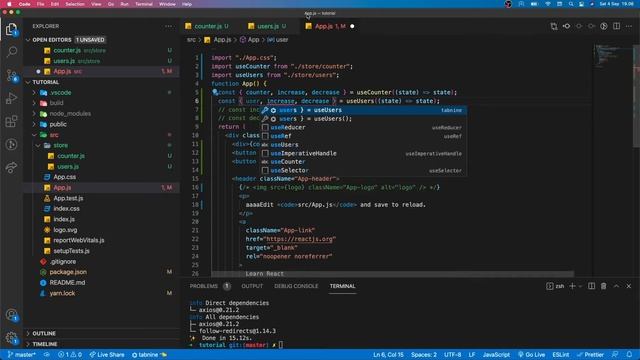Open Explorer panel ellipsis menu
The image size is (640, 360).
[169, 26]
